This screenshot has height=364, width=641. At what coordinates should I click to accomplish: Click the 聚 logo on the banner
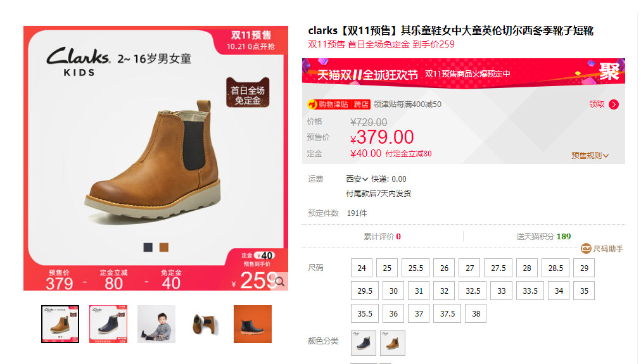pos(609,72)
